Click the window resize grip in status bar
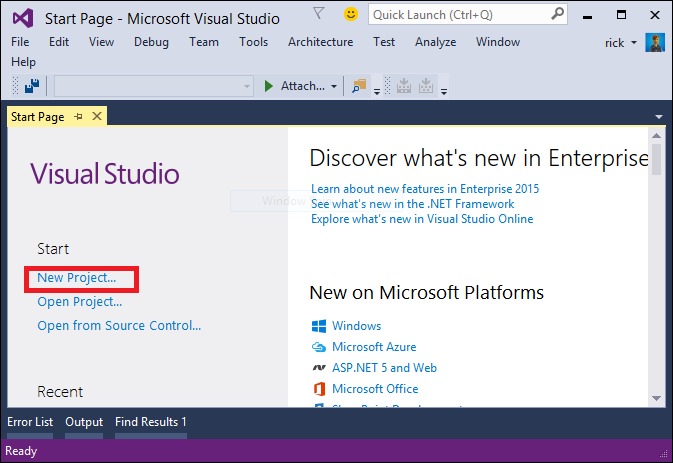 coord(664,454)
